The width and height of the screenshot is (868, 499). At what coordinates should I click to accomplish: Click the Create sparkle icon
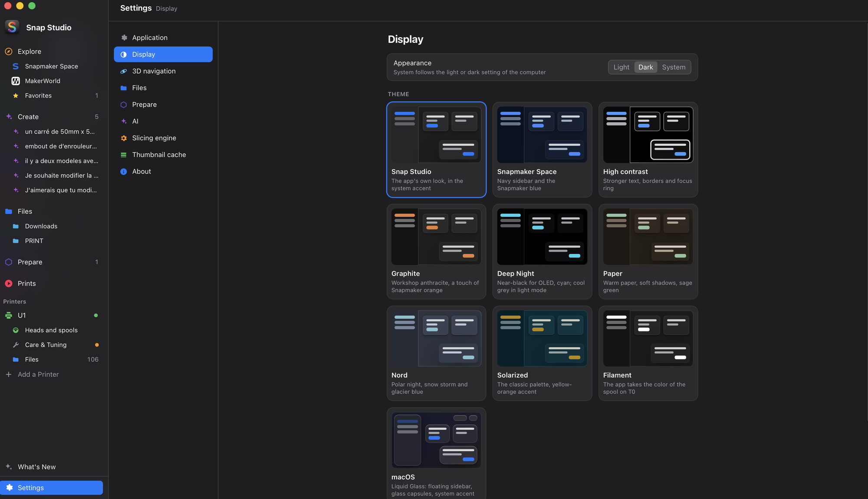9,116
